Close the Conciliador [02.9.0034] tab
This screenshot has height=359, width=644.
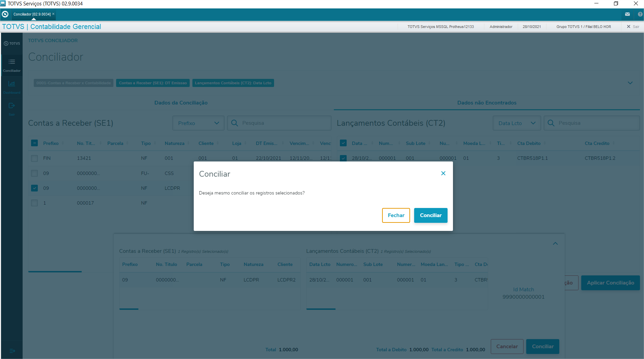click(x=53, y=14)
